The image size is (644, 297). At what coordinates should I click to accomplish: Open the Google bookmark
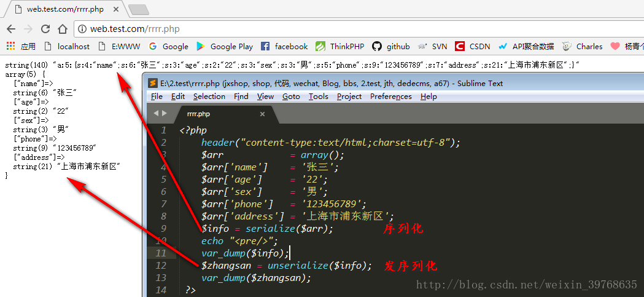coord(169,47)
